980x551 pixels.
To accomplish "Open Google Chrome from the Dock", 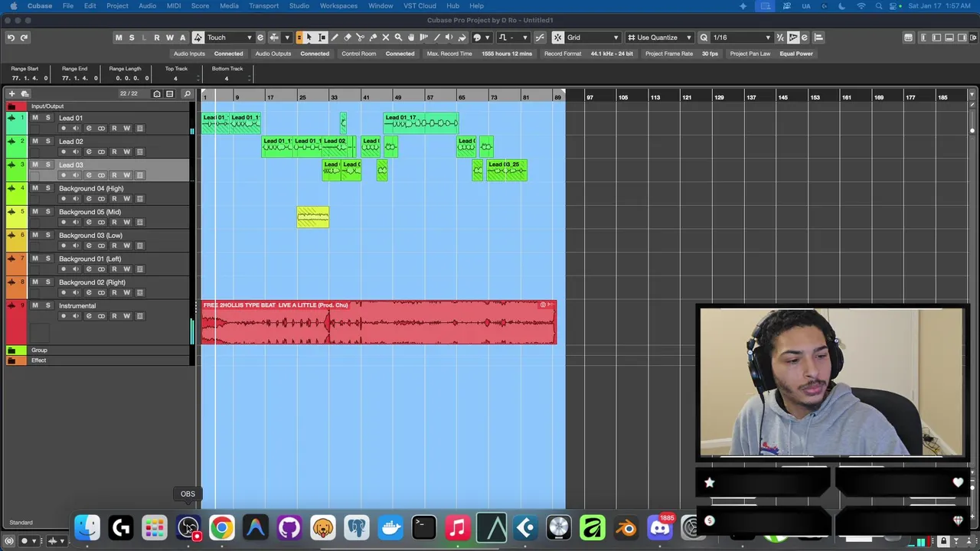I will coord(221,527).
